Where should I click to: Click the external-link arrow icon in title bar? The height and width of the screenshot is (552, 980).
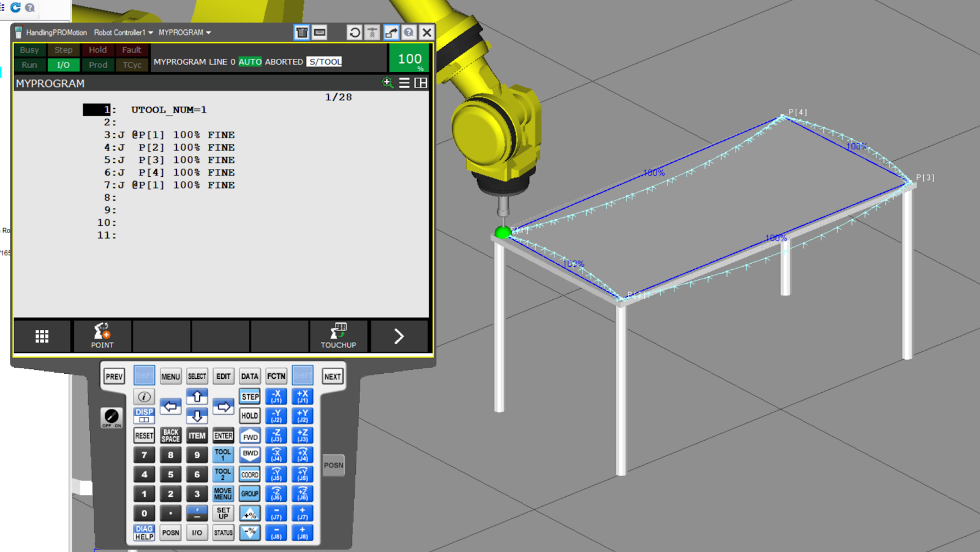pyautogui.click(x=391, y=32)
